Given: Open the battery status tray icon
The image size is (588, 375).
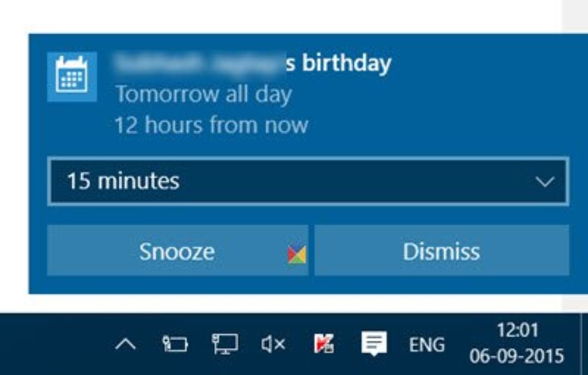Looking at the screenshot, I should pyautogui.click(x=175, y=345).
